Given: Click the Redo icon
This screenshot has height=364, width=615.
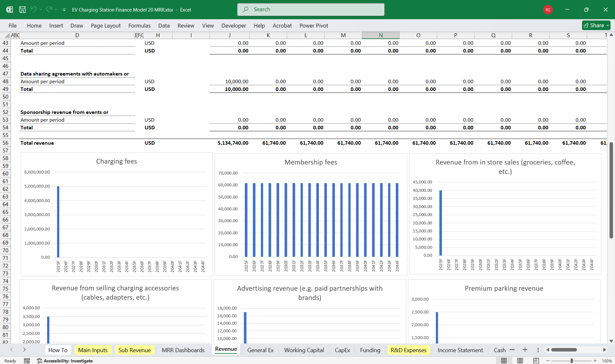Looking at the screenshot, I should tap(49, 9).
